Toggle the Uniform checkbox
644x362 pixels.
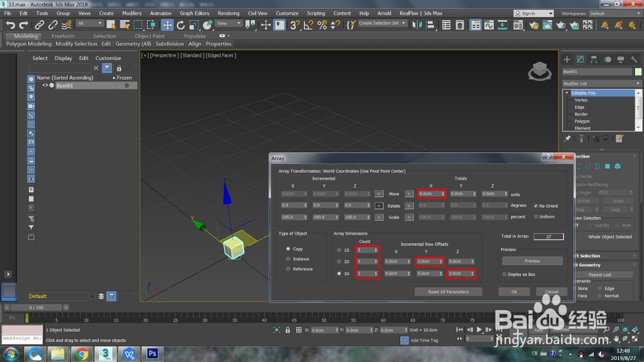536,216
